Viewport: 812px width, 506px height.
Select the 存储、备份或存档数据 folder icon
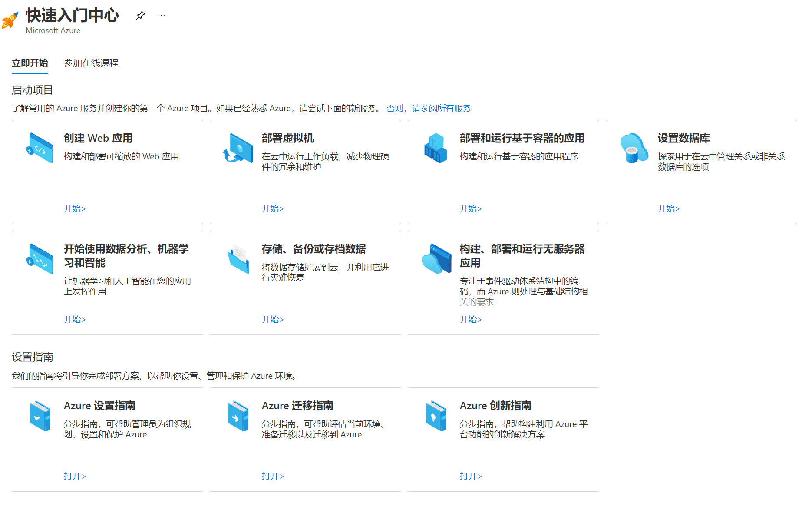(x=238, y=259)
